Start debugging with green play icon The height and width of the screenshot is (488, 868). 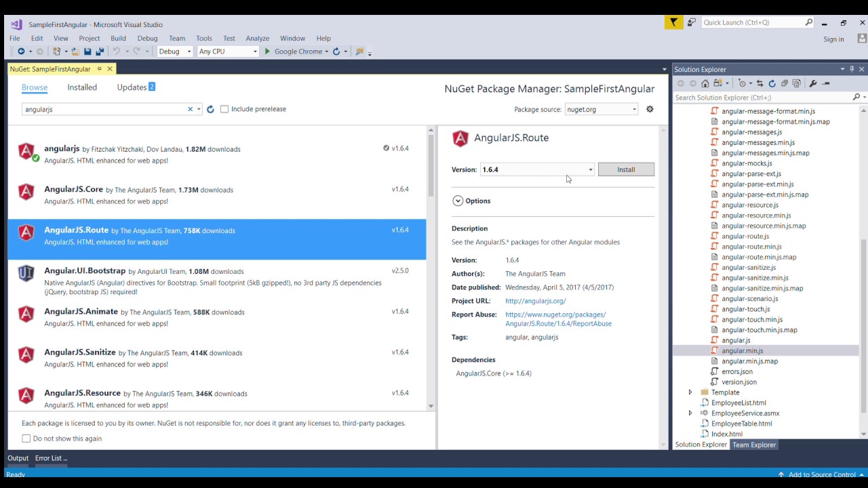pos(267,52)
